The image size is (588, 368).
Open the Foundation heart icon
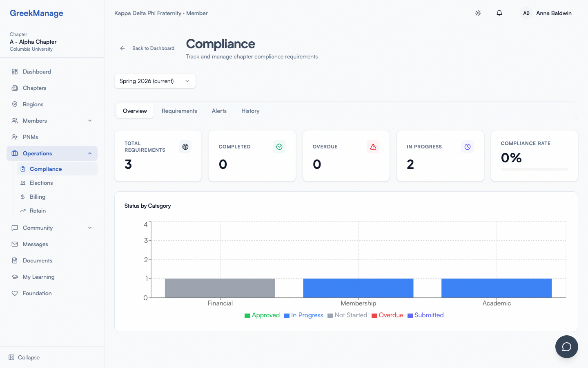tap(14, 293)
